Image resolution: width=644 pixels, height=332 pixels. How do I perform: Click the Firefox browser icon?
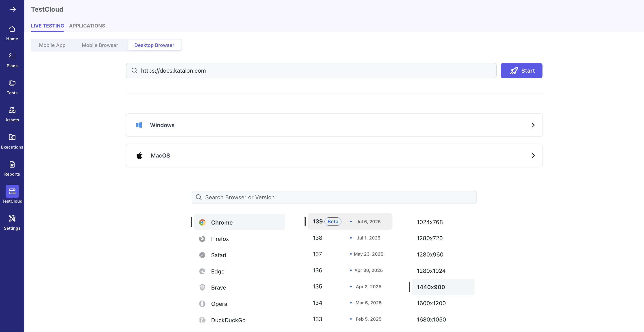click(202, 239)
